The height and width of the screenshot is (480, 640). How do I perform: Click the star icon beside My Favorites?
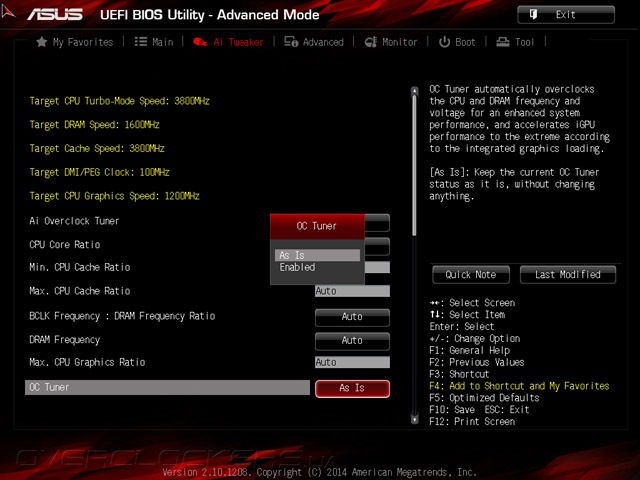pos(42,42)
